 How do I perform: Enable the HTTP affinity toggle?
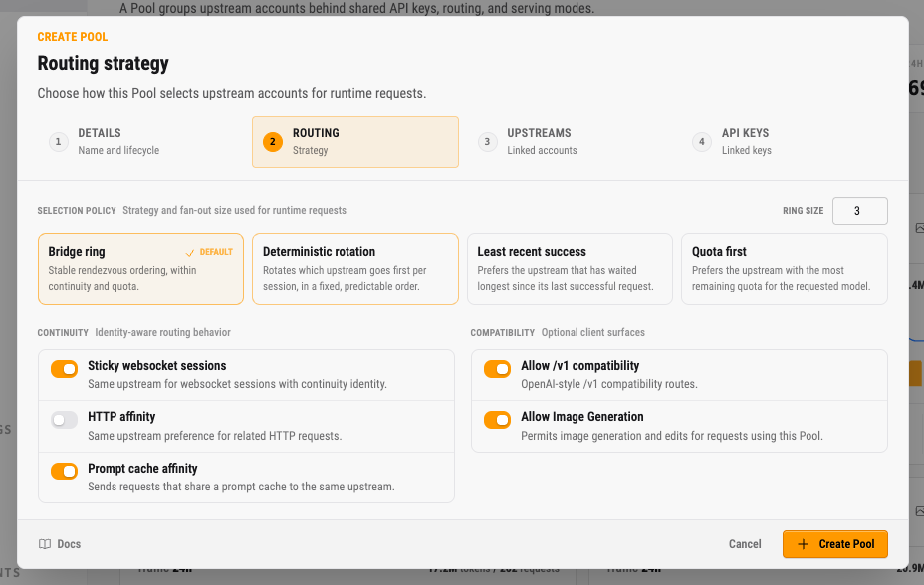[65, 420]
